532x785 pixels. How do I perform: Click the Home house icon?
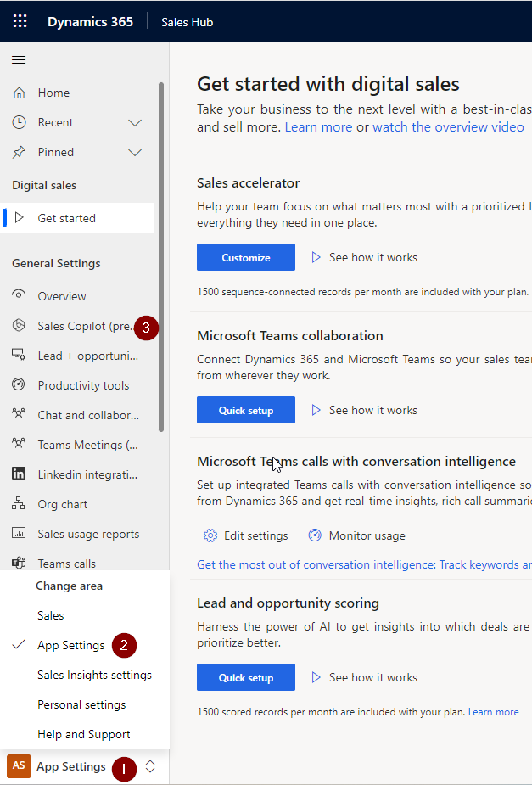click(19, 93)
